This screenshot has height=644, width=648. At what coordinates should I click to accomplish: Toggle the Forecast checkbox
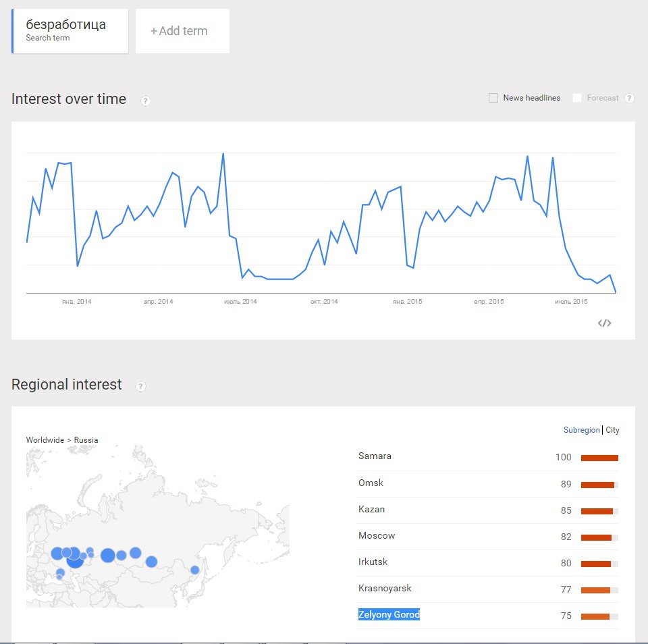point(577,98)
